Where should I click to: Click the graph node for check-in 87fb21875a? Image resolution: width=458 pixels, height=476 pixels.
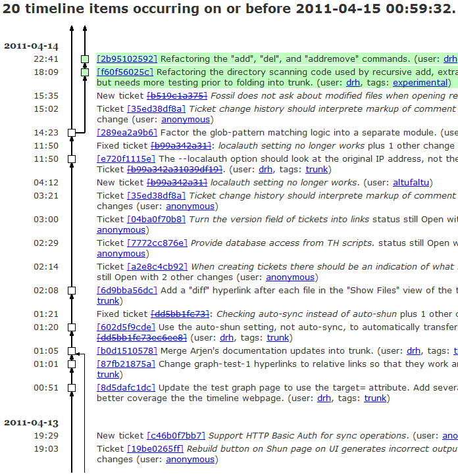click(x=72, y=364)
